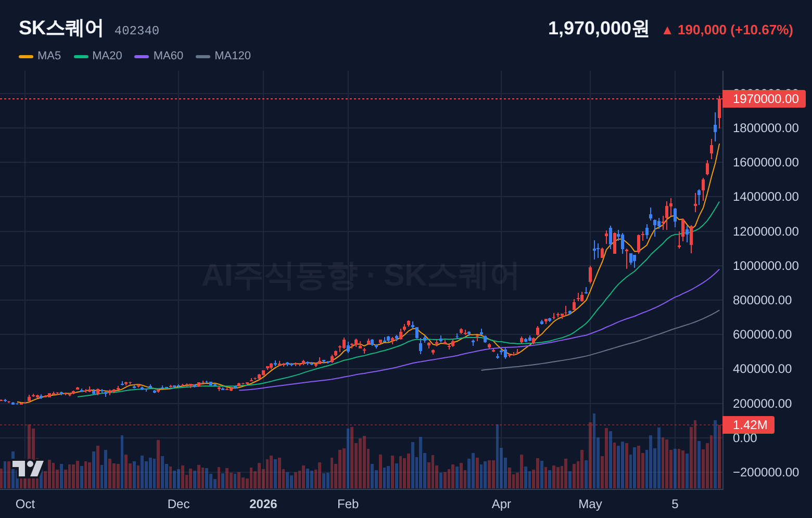Select the MA120 legend label
The image size is (812, 518).
pyautogui.click(x=233, y=56)
